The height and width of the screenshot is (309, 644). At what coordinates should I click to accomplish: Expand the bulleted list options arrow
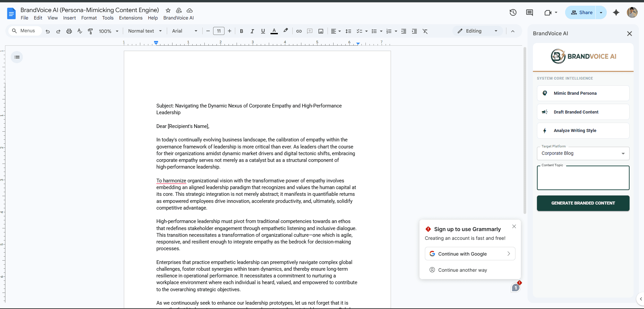pos(381,31)
